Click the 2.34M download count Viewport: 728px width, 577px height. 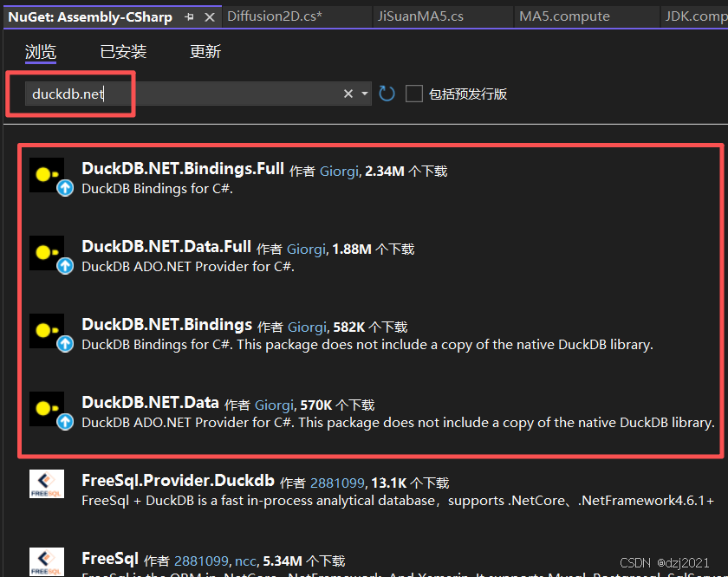[x=385, y=172]
